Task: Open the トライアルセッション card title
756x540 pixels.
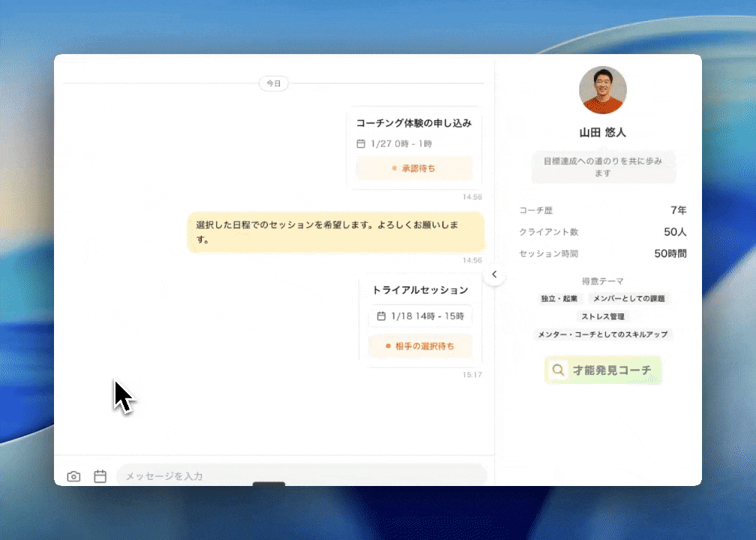Action: 420,289
